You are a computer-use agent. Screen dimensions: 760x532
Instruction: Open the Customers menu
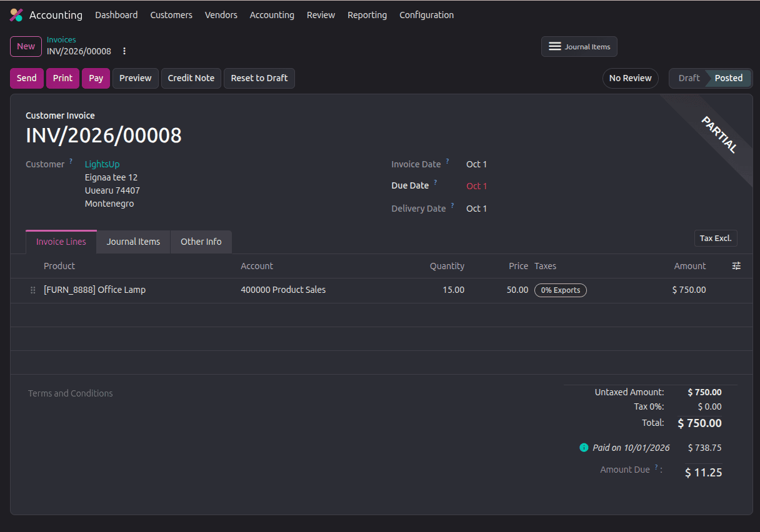pos(171,15)
